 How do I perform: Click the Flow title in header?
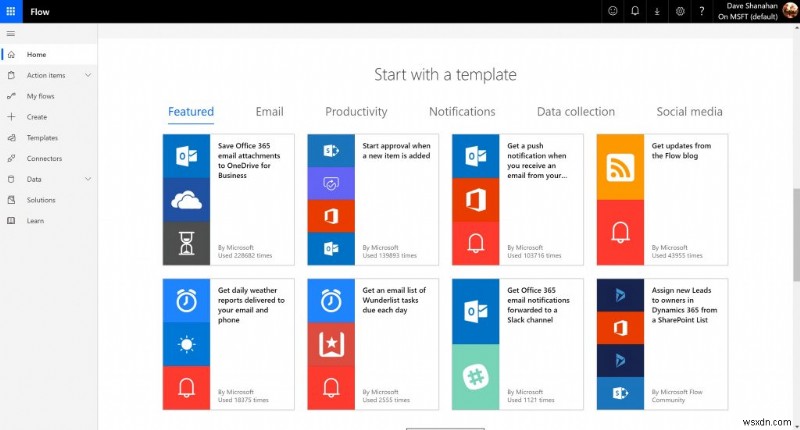point(40,12)
